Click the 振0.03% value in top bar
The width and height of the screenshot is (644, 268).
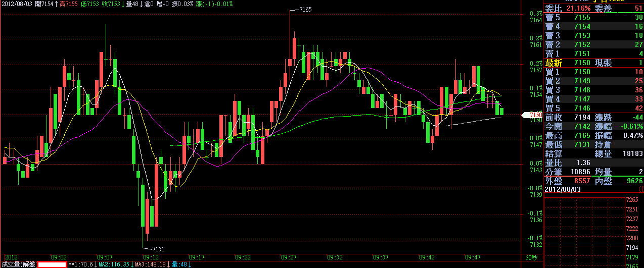(x=182, y=4)
